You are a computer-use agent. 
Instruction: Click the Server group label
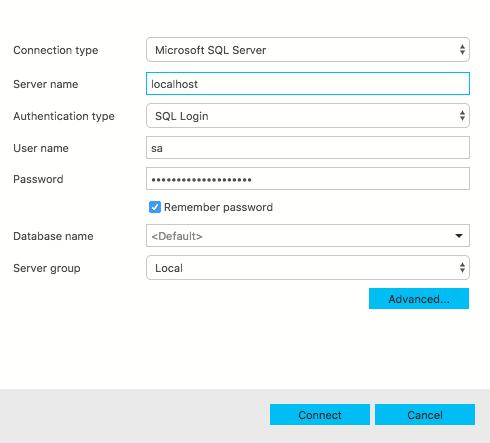47,268
